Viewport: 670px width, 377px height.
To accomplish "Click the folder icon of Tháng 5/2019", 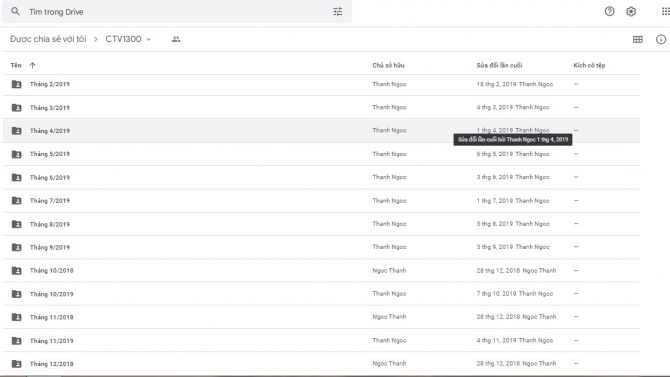I will click(16, 154).
